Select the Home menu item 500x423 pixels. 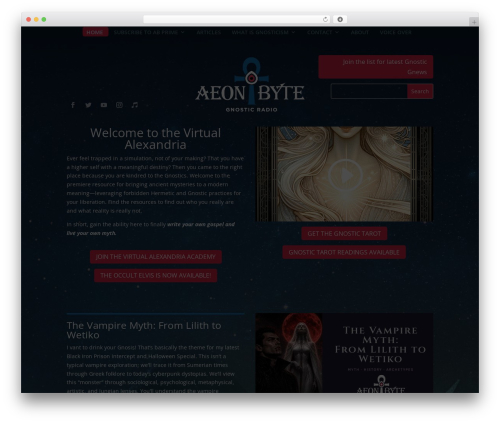(x=95, y=32)
